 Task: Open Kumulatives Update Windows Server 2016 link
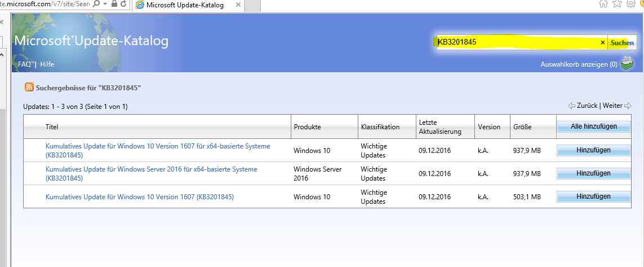[151, 174]
